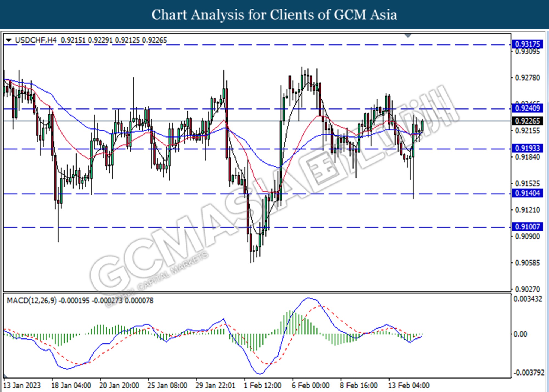549x392 pixels.
Task: Click the 18 Jan 04:00 time axis label
Action: pyautogui.click(x=71, y=385)
